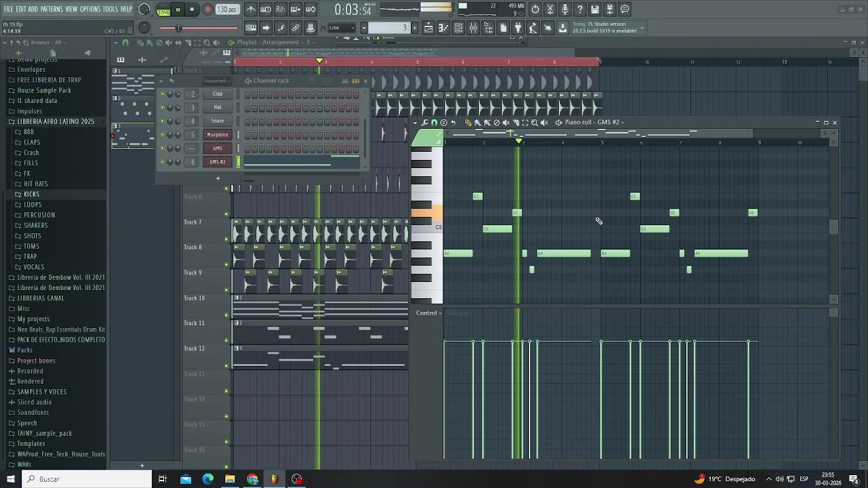Screen dimensions: 868x488
Task: Pause playback with the transport button
Action: pyautogui.click(x=178, y=9)
